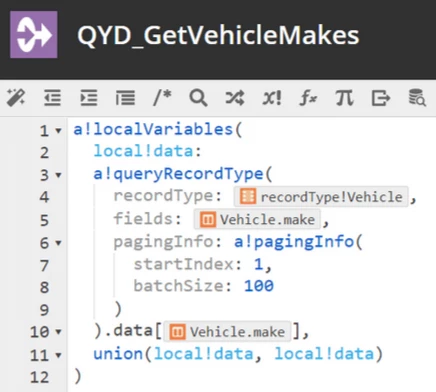Screen dimensions: 436x392
Task: Click the fields: parameter label
Action: (x=147, y=219)
